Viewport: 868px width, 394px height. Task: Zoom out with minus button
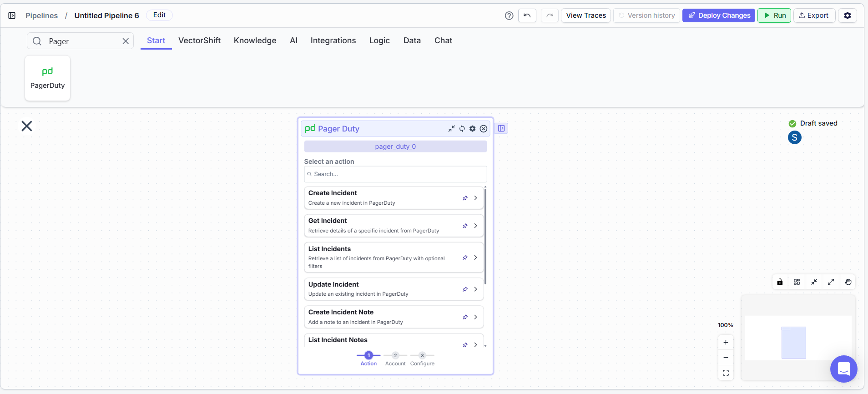tap(726, 358)
